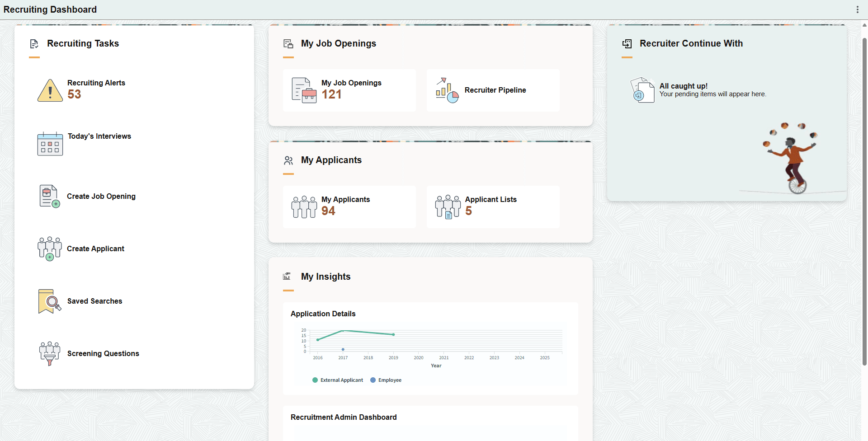Screen dimensions: 868x441
Task: Click the Recruiting Alerts warning icon
Action: pos(50,90)
